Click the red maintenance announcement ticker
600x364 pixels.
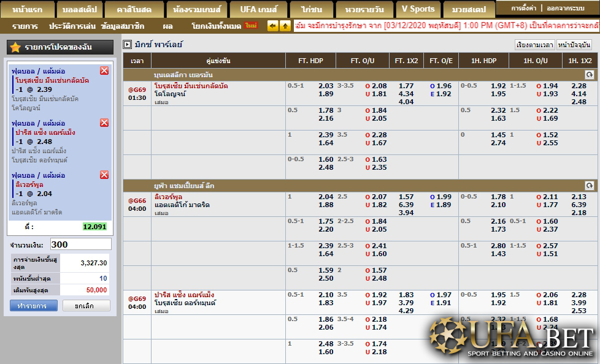[446, 26]
